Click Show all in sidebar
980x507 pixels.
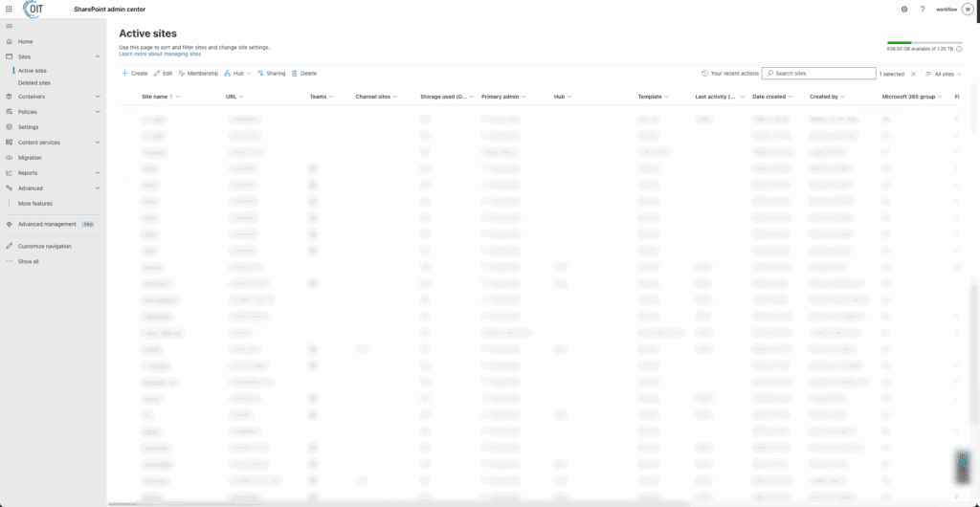tap(28, 261)
